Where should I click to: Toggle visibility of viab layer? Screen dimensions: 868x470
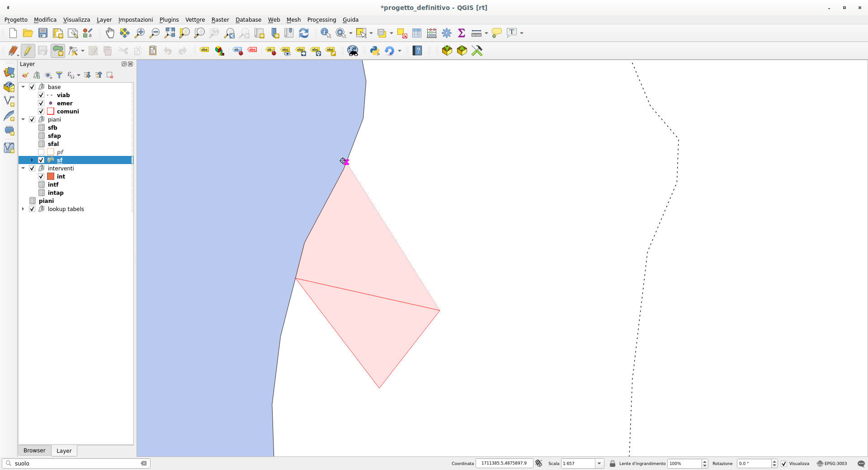(x=41, y=95)
